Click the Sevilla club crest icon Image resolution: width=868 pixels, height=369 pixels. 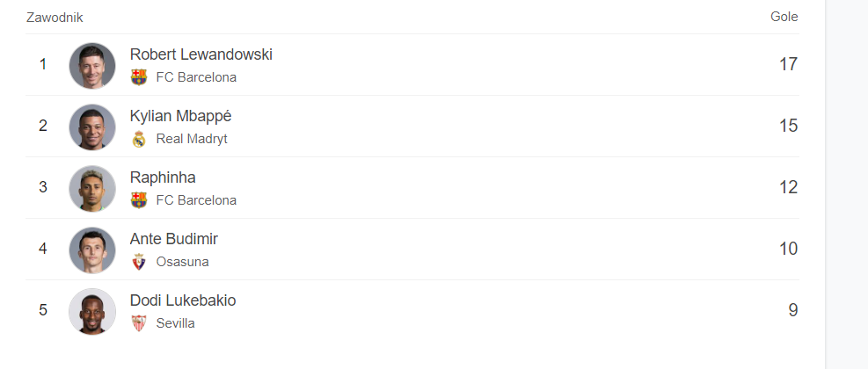point(139,322)
